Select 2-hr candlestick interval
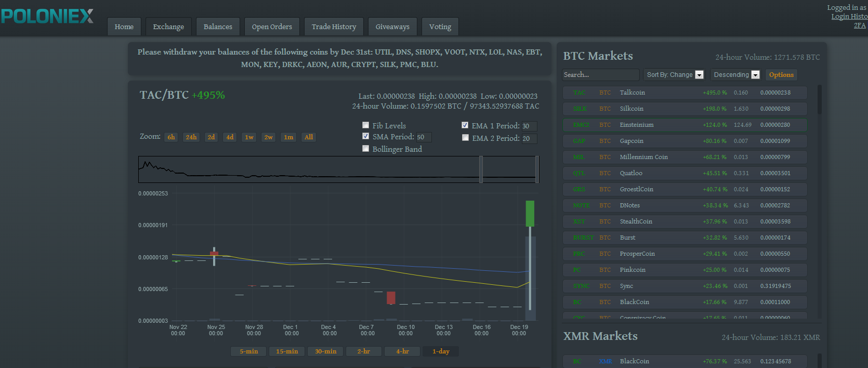868x368 pixels. (364, 351)
